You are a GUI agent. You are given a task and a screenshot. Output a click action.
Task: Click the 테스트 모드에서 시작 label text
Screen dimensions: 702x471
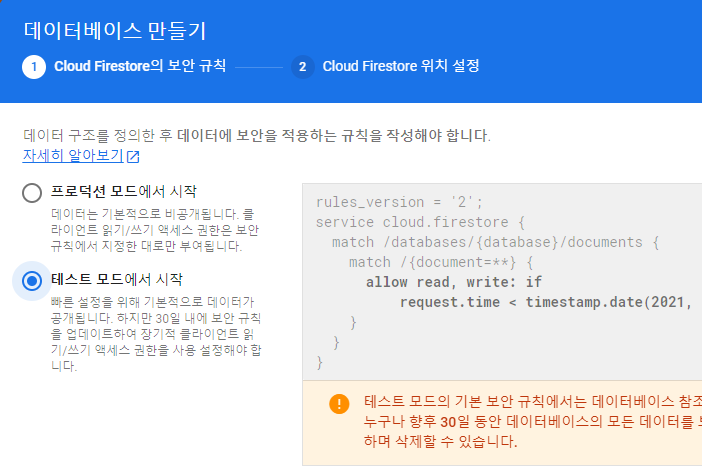pos(117,279)
